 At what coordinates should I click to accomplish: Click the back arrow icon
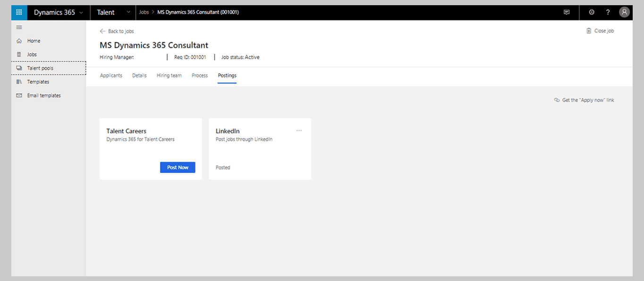point(103,31)
